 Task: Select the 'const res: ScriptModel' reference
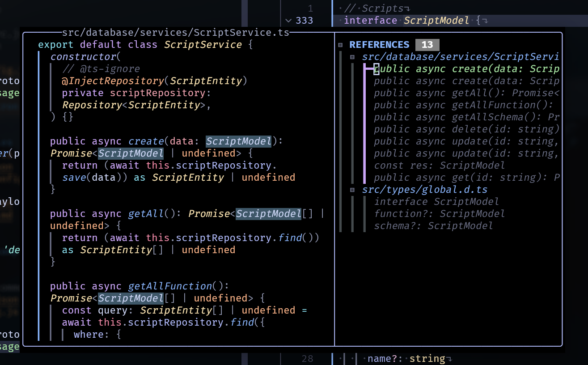coord(439,166)
